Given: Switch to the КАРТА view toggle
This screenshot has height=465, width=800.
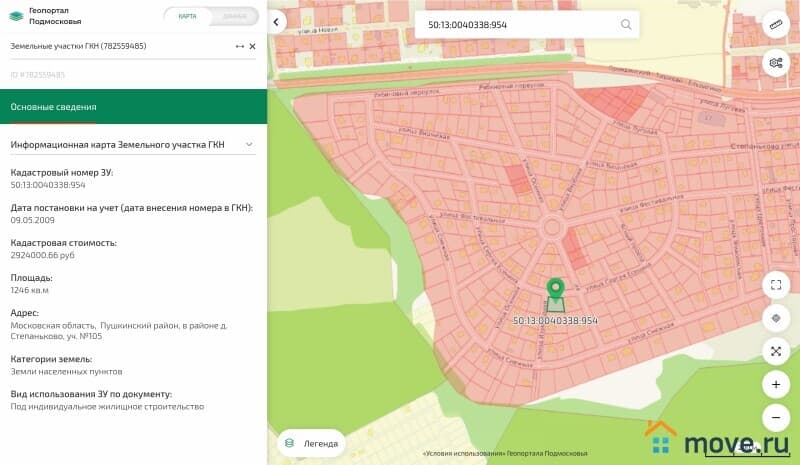Looking at the screenshot, I should (187, 17).
